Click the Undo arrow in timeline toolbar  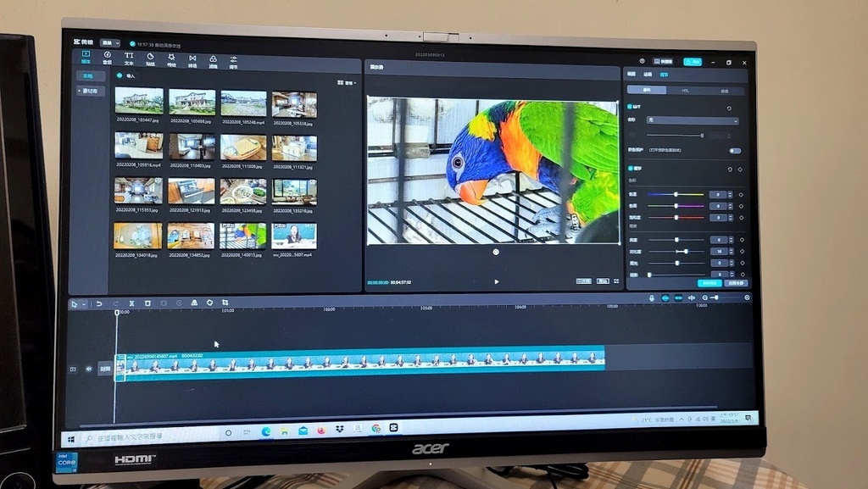[x=99, y=303]
